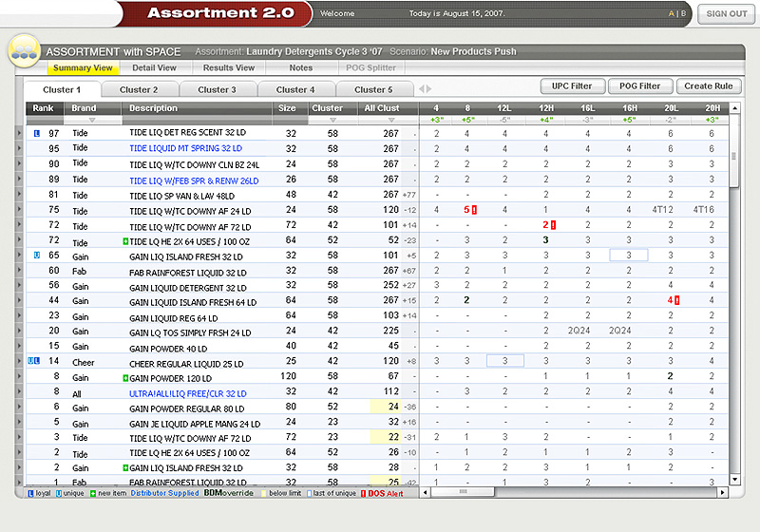Select the 'A' scenario link in header
Screen dimensions: 760x532
pyautogui.click(x=672, y=13)
